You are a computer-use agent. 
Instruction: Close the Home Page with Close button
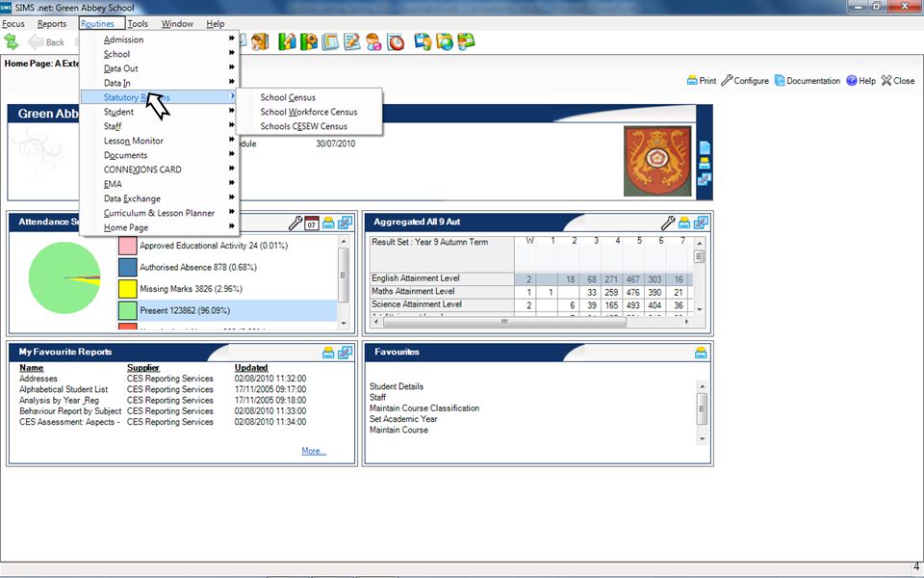pyautogui.click(x=898, y=81)
